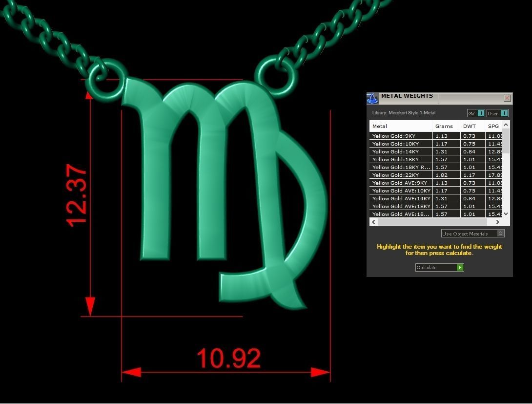Viewport: 532px width, 404px height.
Task: Click the Metal column header
Action: [x=401, y=126]
